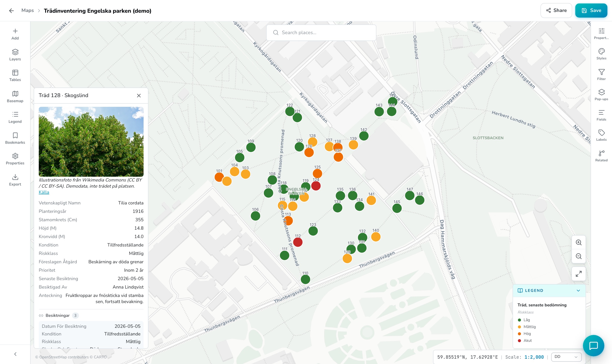612x364 pixels.
Task: Open the Legend panel from left sidebar
Action: [x=15, y=117]
